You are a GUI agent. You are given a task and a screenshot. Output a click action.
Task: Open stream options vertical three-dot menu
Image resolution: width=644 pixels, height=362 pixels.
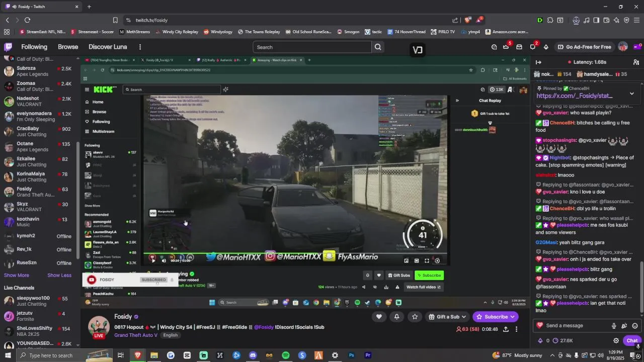tap(516, 329)
